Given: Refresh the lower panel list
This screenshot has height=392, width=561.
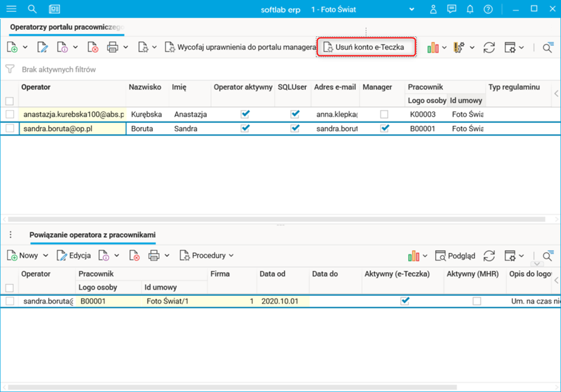Looking at the screenshot, I should [x=489, y=256].
